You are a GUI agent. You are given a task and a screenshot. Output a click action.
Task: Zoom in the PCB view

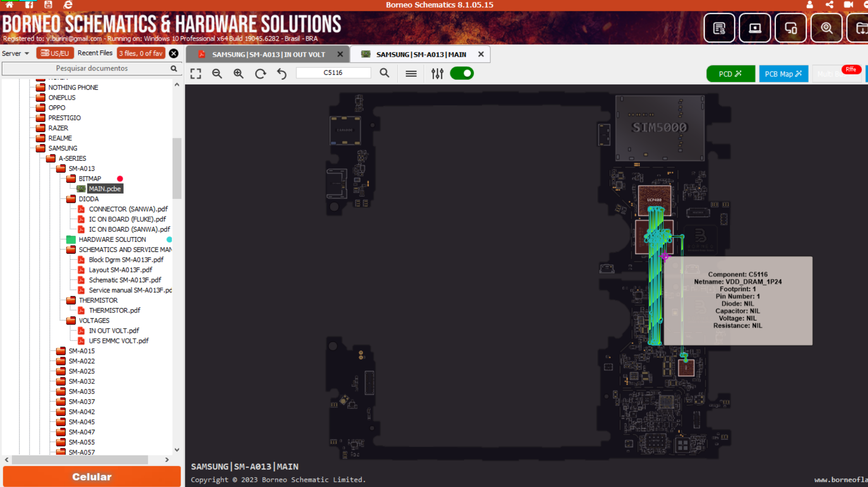tap(239, 73)
